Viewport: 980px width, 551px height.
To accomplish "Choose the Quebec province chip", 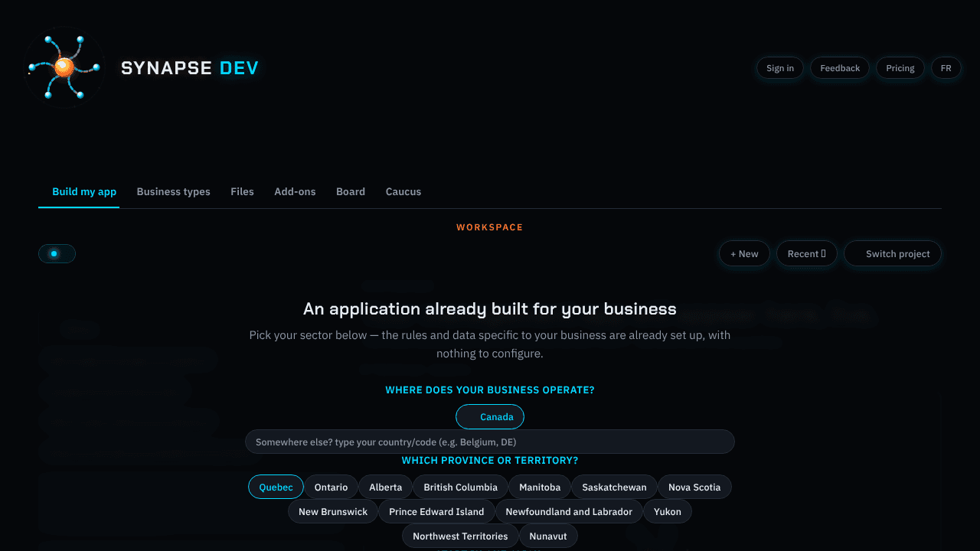I will pyautogui.click(x=276, y=487).
